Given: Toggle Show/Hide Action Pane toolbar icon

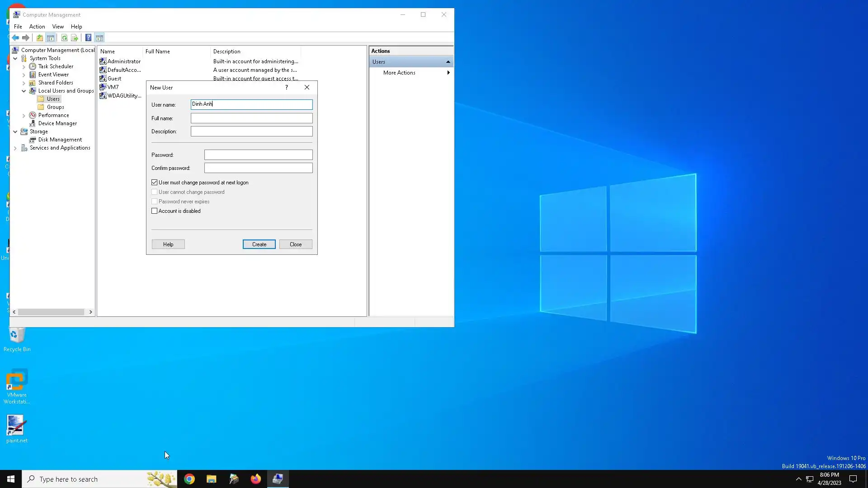Looking at the screenshot, I should pyautogui.click(x=99, y=38).
